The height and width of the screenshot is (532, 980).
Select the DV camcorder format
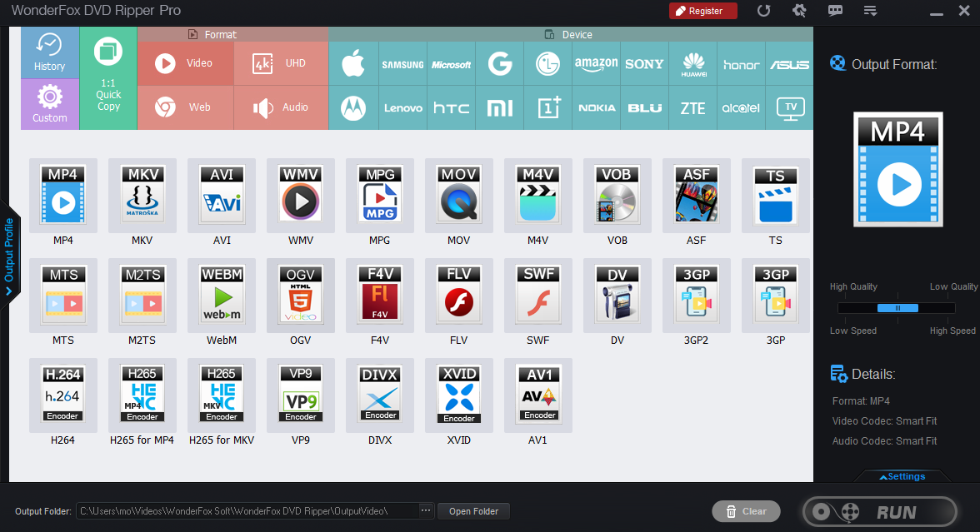[617, 295]
